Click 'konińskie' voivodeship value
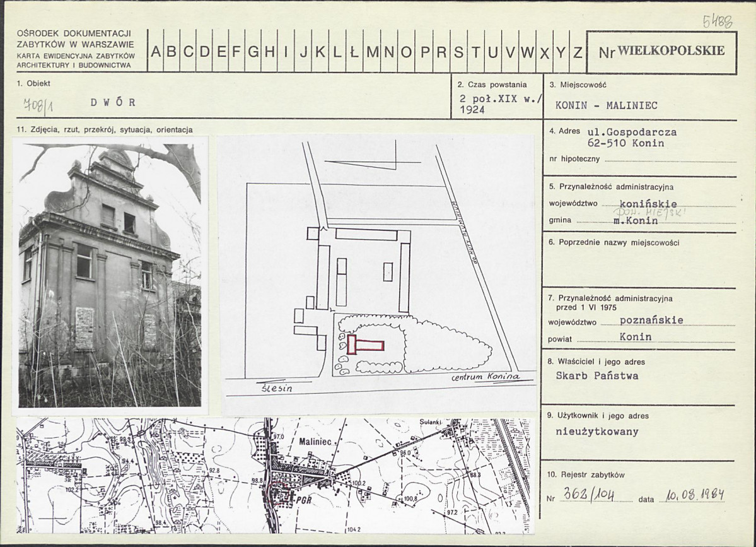The image size is (756, 547). tap(648, 204)
